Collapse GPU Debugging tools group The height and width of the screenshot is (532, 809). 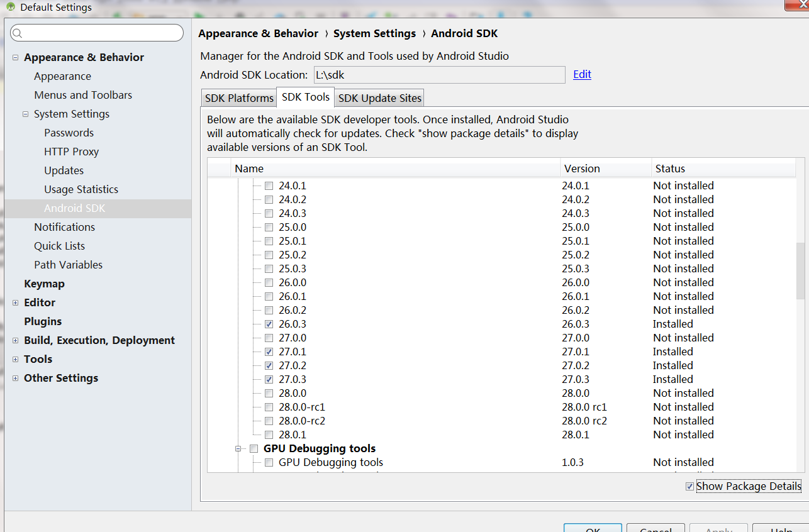pos(238,448)
